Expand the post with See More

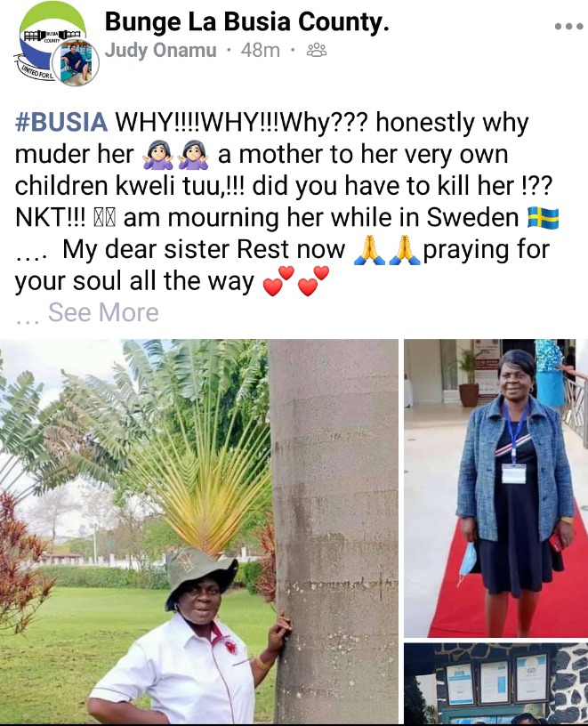click(104, 312)
